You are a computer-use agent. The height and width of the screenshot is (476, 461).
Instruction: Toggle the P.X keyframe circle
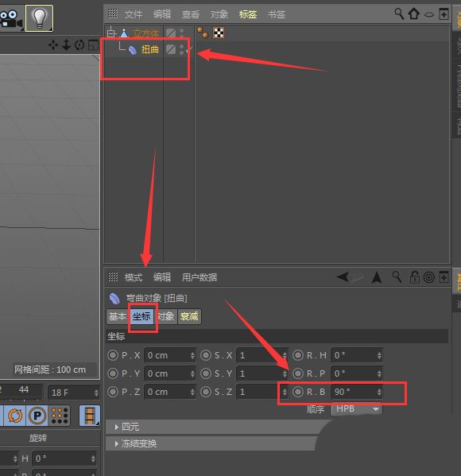(x=113, y=355)
